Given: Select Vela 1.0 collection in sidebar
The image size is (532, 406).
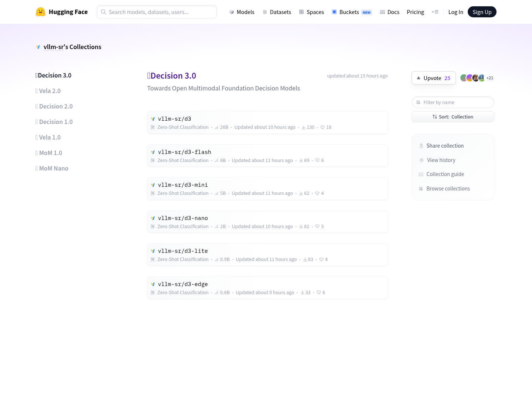Looking at the screenshot, I should point(48,137).
